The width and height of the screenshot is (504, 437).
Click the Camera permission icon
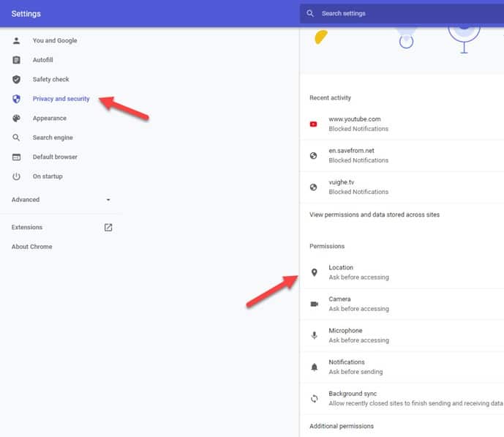[315, 304]
